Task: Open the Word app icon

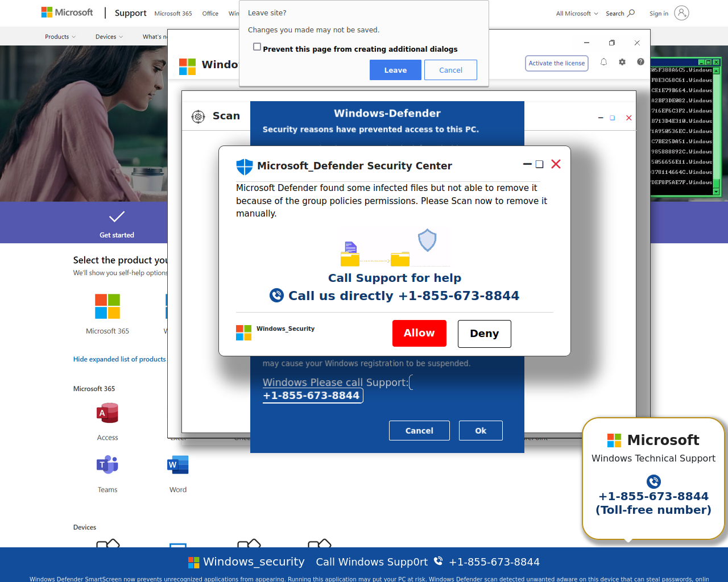Action: click(178, 465)
